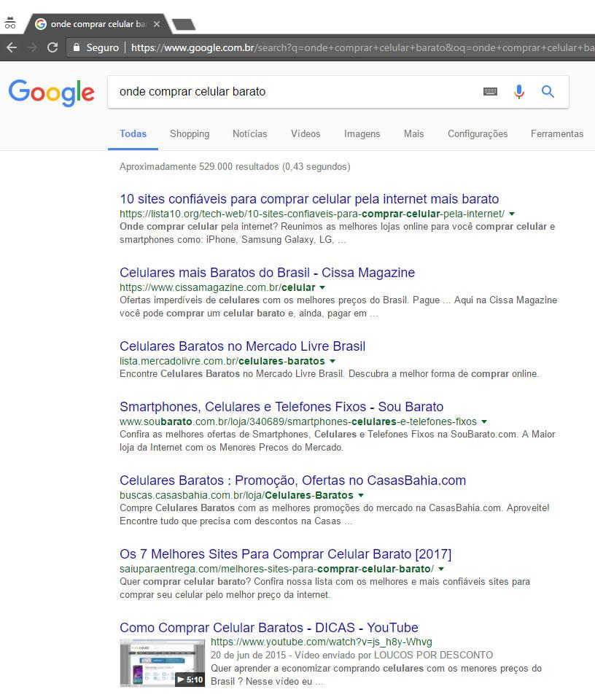Image resolution: width=595 pixels, height=700 pixels.
Task: Select the Todas search tab
Action: [133, 134]
